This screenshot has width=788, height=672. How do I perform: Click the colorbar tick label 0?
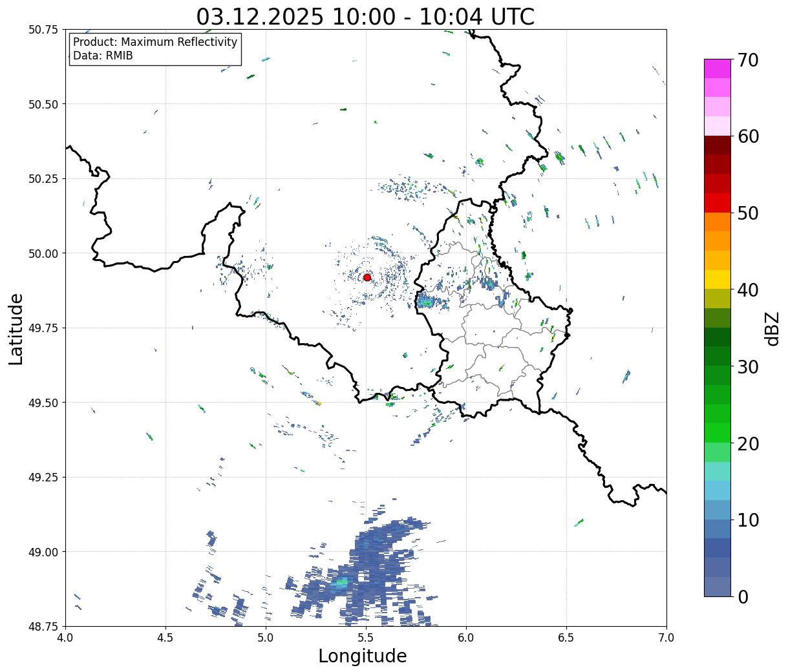click(743, 596)
